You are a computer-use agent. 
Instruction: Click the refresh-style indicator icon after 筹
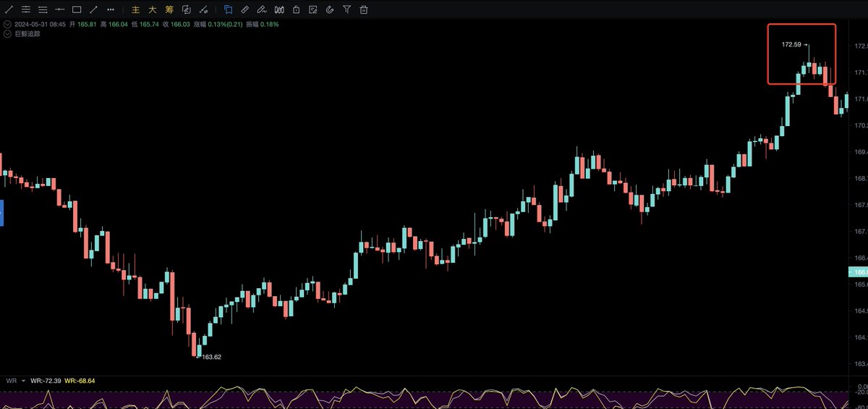pyautogui.click(x=187, y=10)
